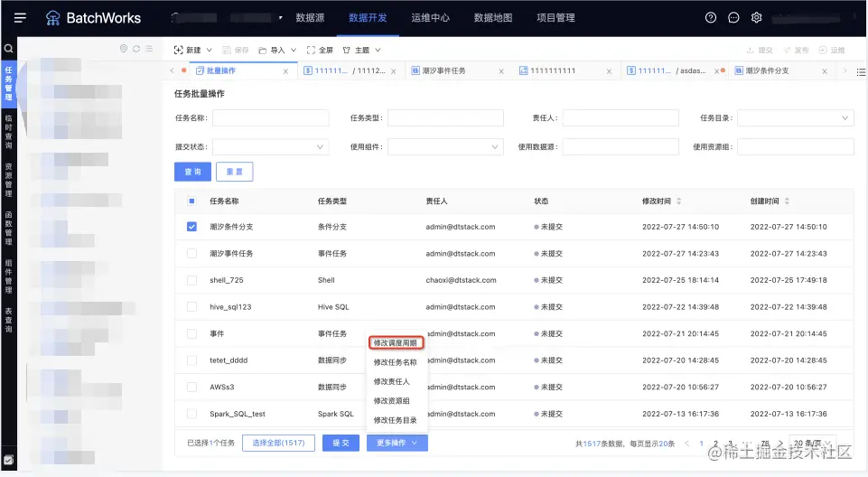Click the BatchWorks logo icon
The height and width of the screenshot is (477, 868).
pos(52,18)
